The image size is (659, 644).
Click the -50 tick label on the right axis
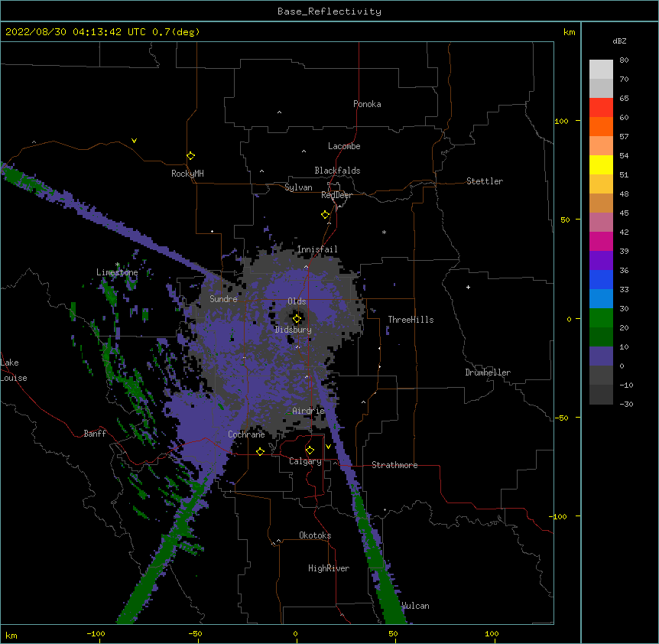pos(561,418)
